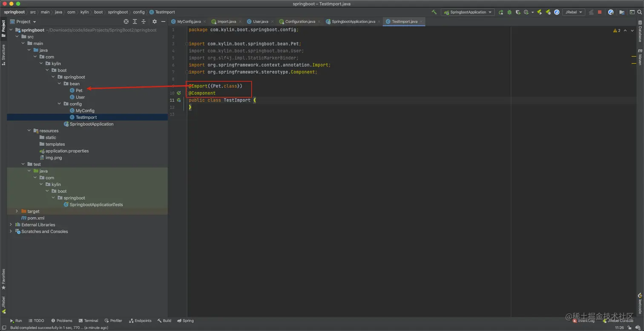Run with Coverage shield icon
This screenshot has width=644, height=331.
[518, 12]
